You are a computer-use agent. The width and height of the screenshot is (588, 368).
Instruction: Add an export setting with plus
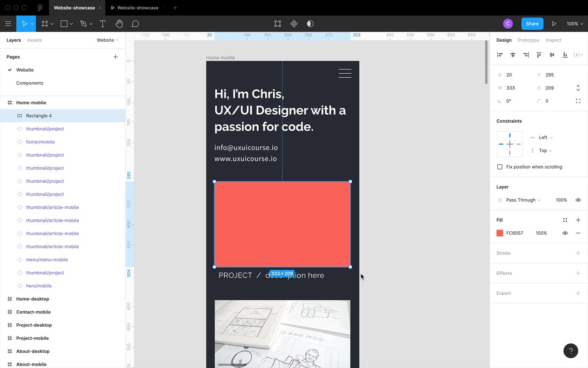[578, 293]
